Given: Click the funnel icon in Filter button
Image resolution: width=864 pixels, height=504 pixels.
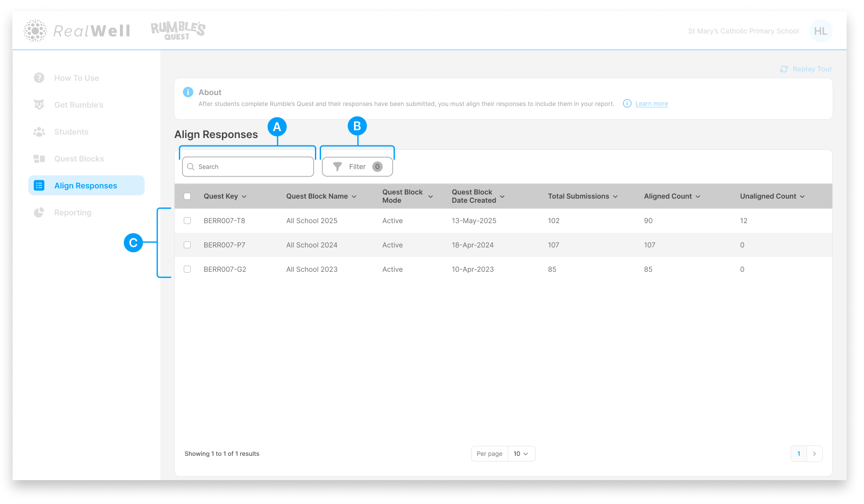Looking at the screenshot, I should coord(337,167).
